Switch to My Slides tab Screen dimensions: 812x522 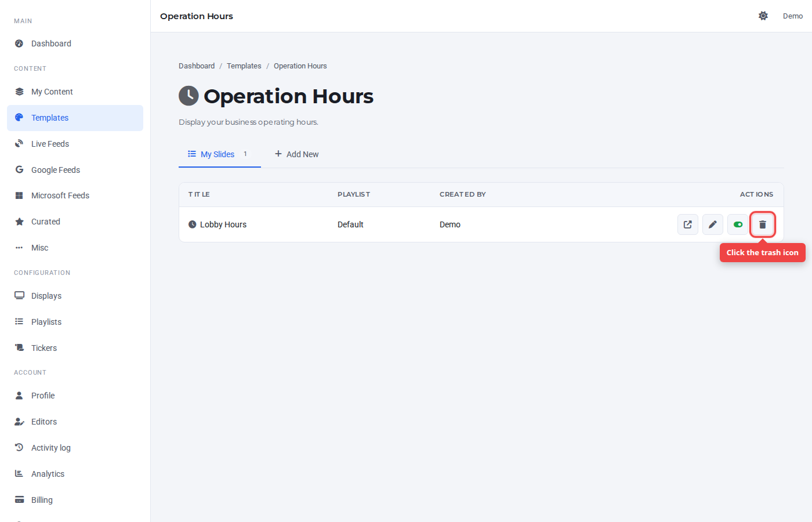click(220, 154)
